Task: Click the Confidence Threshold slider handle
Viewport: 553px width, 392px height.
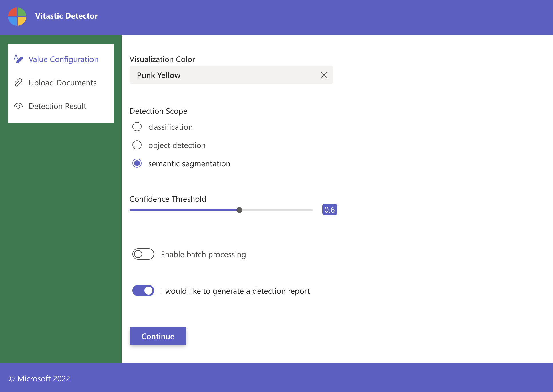Action: pos(239,210)
